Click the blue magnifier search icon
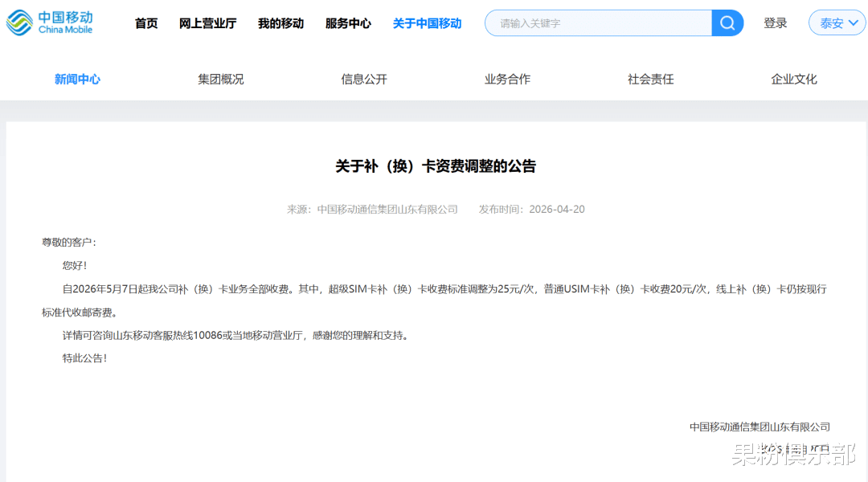 [x=727, y=23]
